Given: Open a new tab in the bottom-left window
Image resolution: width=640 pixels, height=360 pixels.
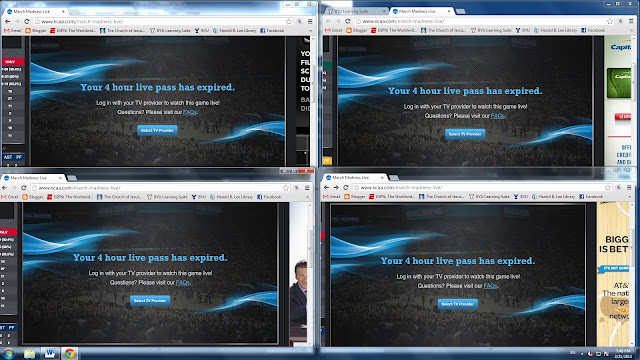Looking at the screenshot, I should [72, 178].
